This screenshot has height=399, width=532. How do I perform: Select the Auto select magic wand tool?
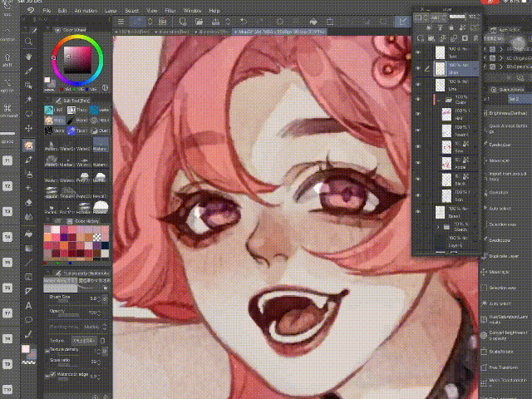29,100
